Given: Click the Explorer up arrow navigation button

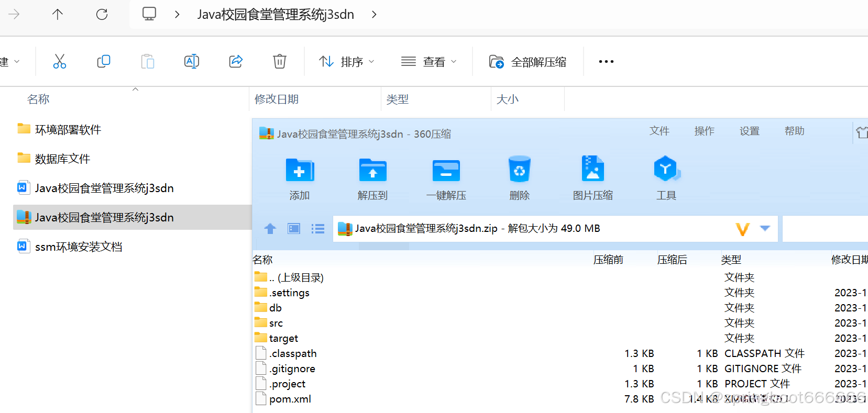Looking at the screenshot, I should 58,14.
